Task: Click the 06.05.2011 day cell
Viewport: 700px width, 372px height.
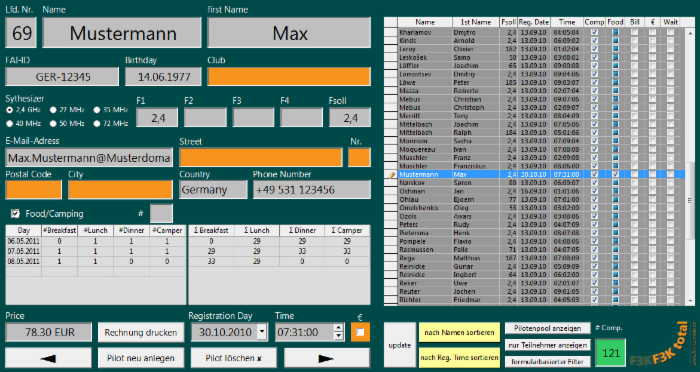Action: [23, 241]
